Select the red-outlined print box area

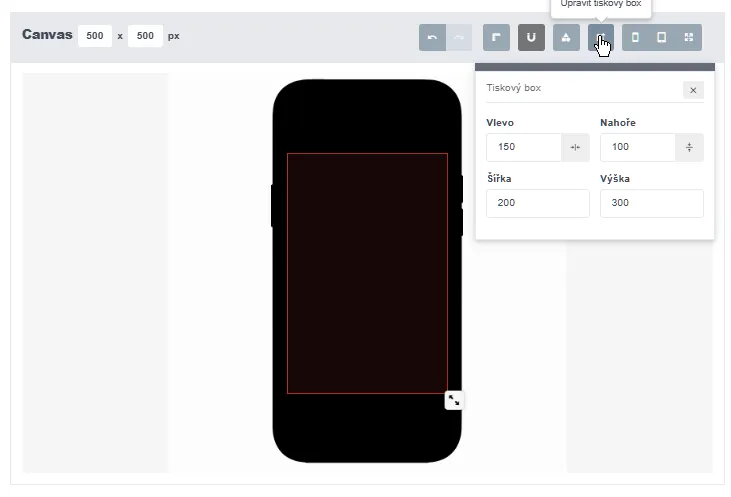(x=367, y=273)
